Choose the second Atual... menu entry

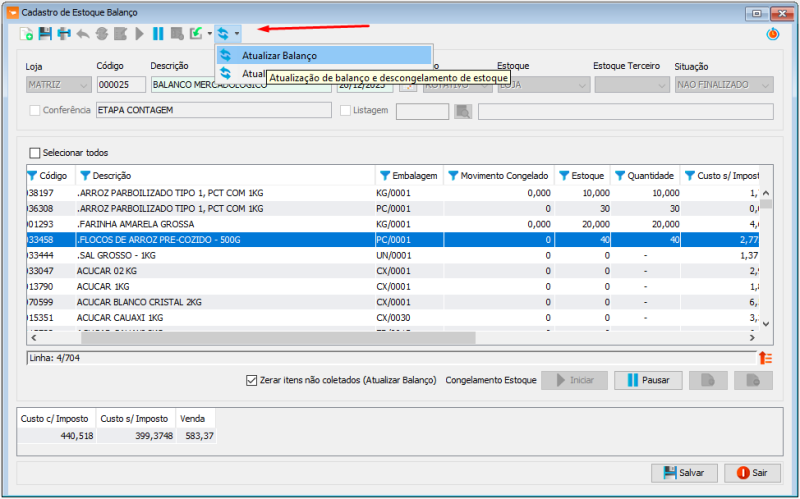point(242,73)
